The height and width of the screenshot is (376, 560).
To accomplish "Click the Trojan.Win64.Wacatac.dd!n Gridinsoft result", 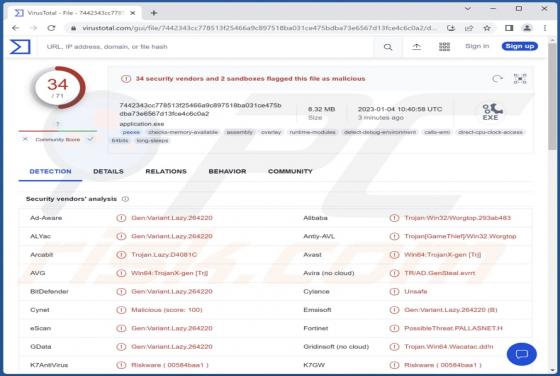I will [x=449, y=346].
